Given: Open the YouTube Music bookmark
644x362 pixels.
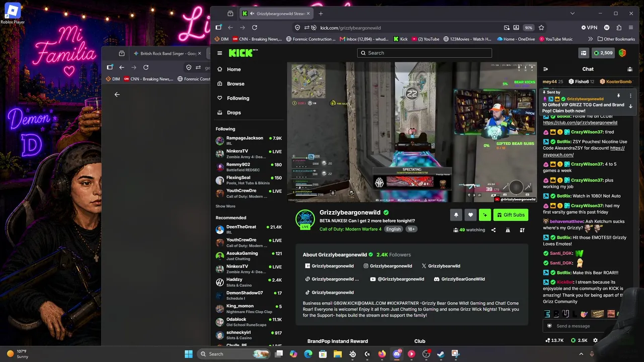Looking at the screenshot, I should point(556,39).
